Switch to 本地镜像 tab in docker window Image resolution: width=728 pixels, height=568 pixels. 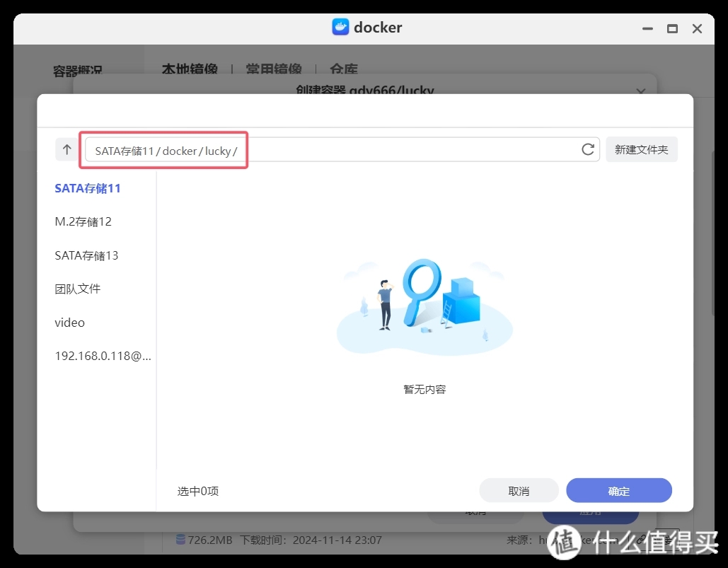pos(190,69)
